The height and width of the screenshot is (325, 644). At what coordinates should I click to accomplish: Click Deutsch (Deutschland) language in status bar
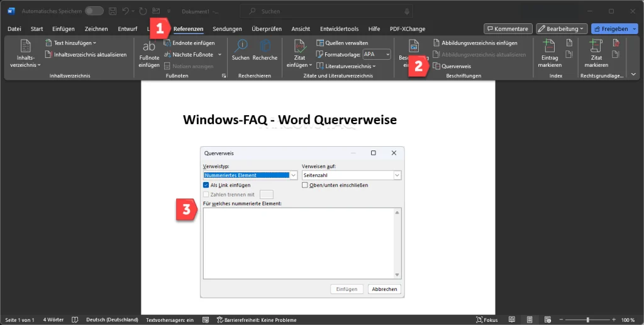point(112,320)
